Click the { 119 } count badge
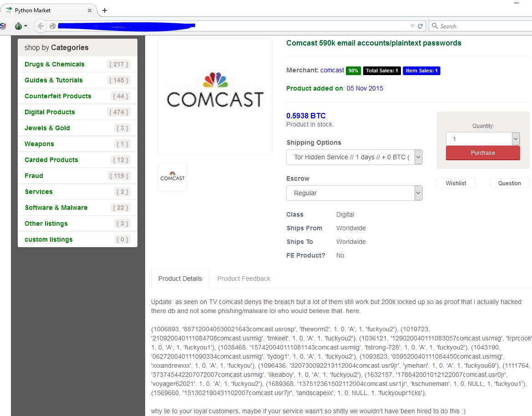The image size is (532, 416). click(119, 176)
